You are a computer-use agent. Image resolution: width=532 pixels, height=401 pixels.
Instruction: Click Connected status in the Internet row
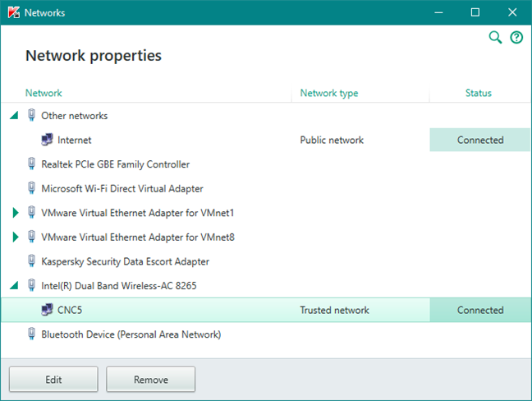(x=480, y=140)
